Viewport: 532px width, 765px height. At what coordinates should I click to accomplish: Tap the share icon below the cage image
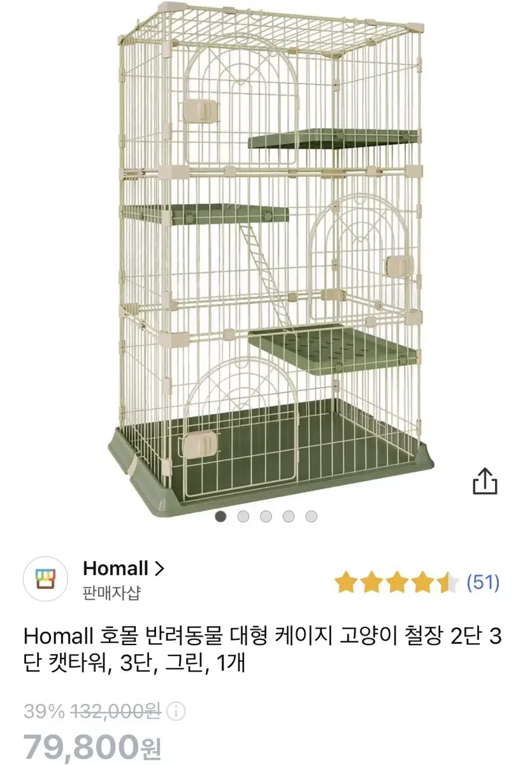pyautogui.click(x=484, y=481)
